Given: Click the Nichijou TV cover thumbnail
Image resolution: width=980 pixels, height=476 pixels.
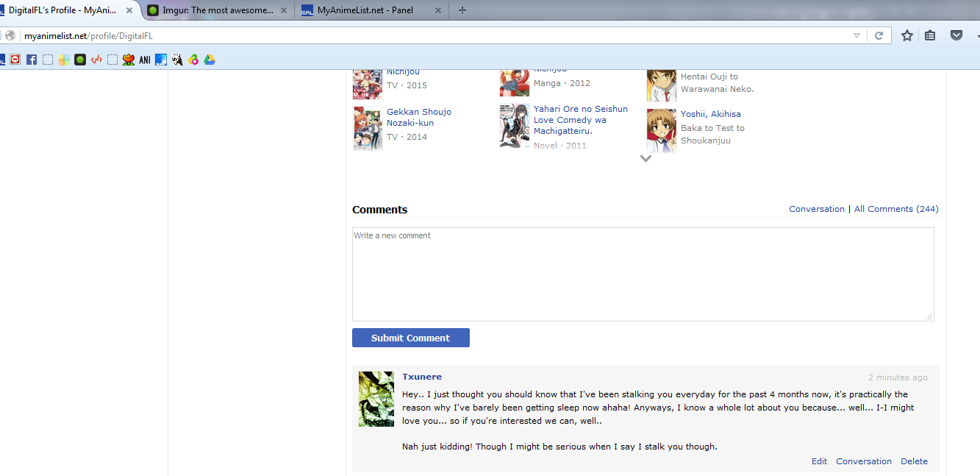Looking at the screenshot, I should click(368, 83).
